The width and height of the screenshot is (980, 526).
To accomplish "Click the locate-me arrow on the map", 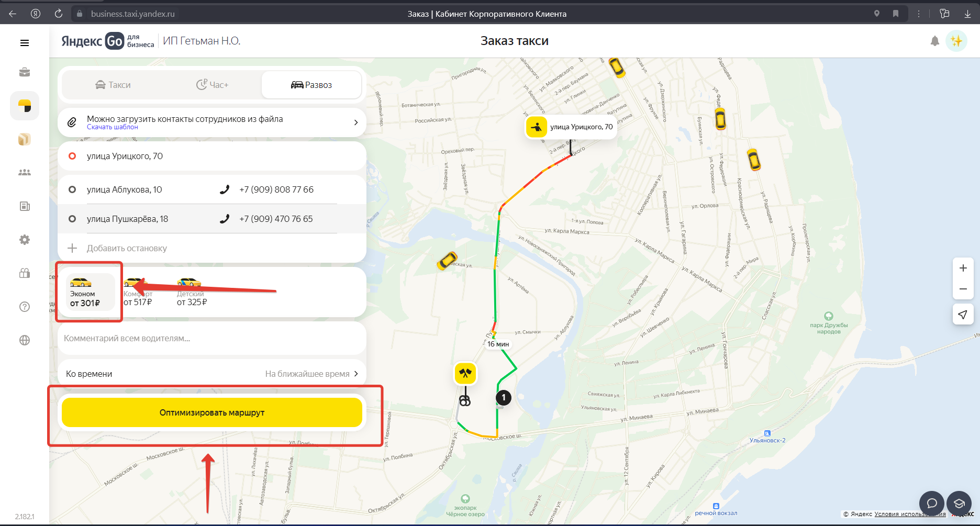I will tap(962, 315).
